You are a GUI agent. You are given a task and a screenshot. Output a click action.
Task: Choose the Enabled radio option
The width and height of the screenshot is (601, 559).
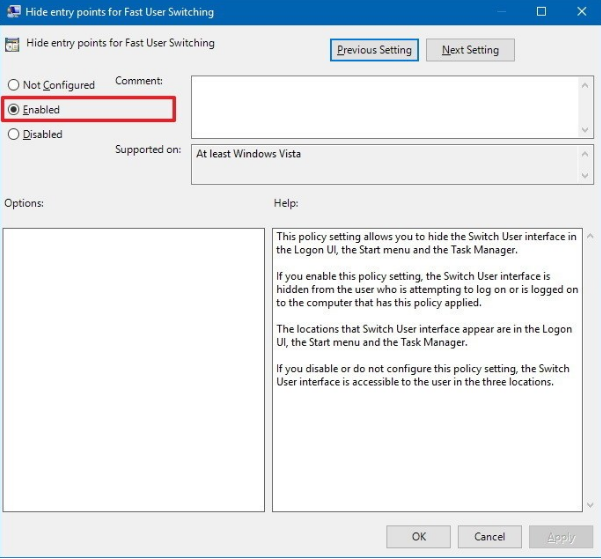coord(14,109)
